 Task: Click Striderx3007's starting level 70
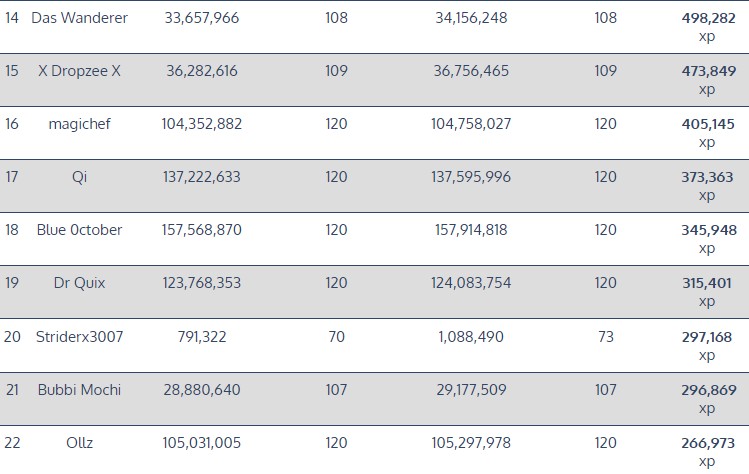336,336
